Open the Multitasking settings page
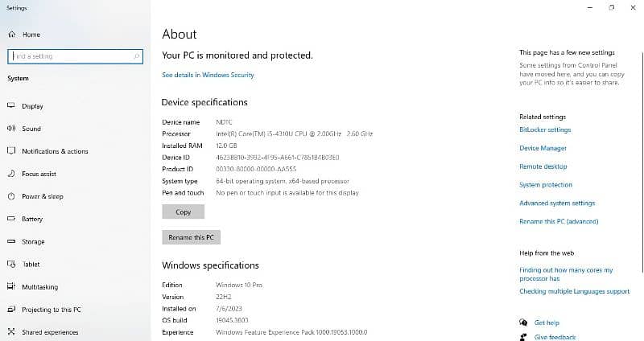 point(39,287)
